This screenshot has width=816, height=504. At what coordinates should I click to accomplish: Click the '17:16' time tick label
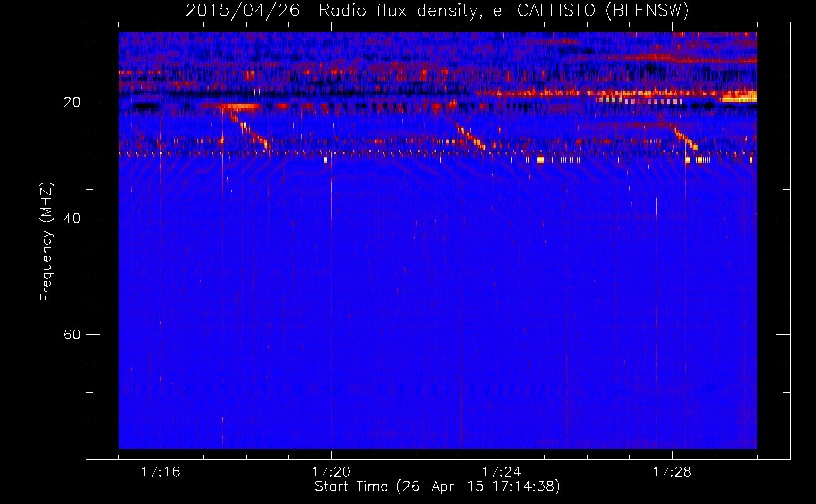click(160, 472)
